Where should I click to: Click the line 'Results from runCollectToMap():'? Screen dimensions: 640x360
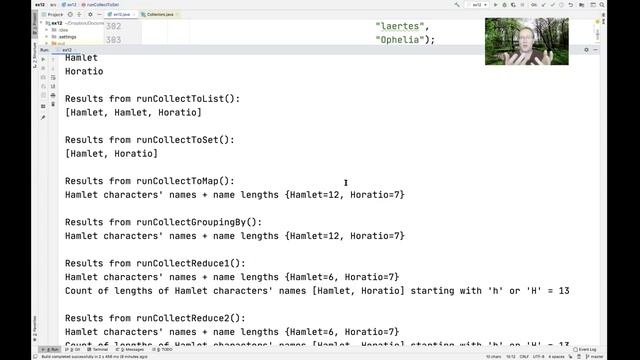149,181
